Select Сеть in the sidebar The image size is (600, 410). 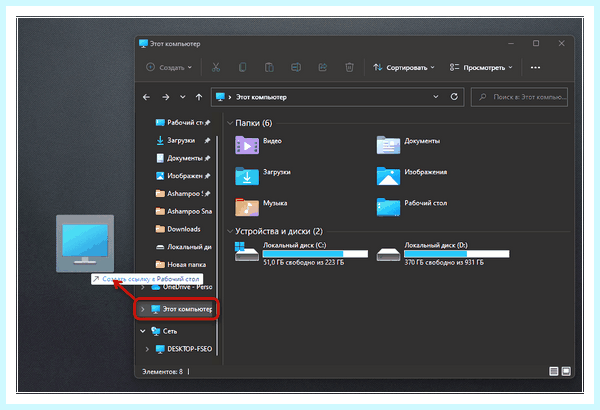(164, 331)
